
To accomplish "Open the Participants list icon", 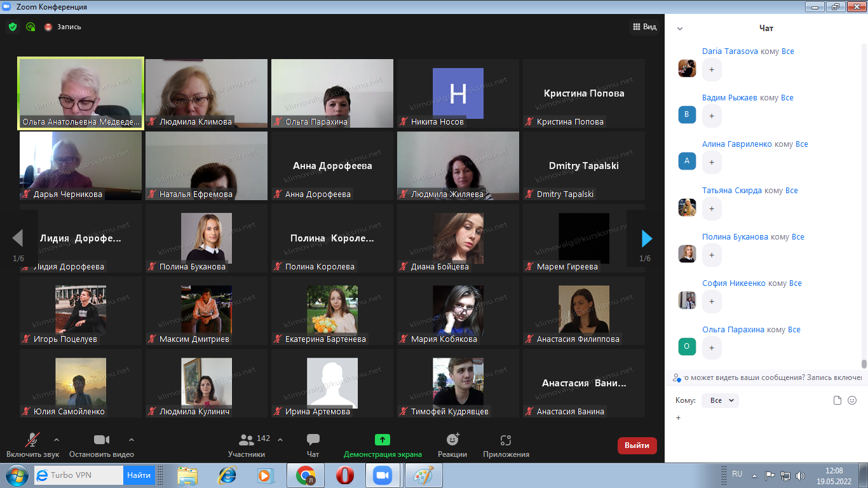I will [247, 440].
